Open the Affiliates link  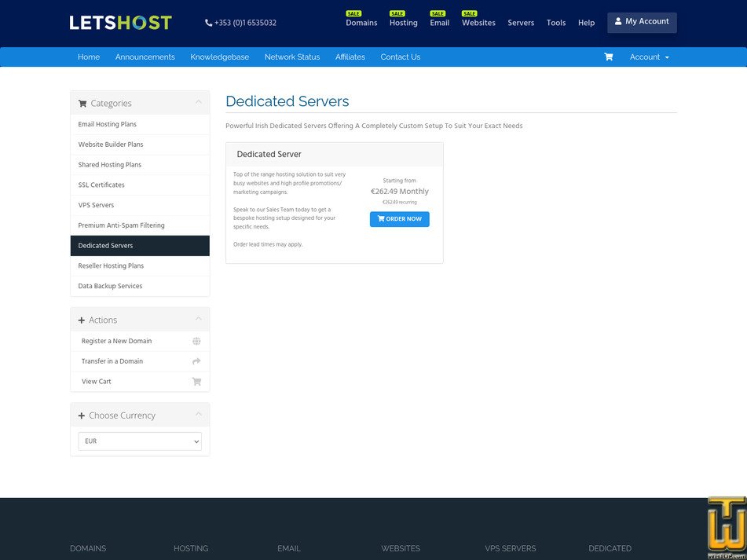click(x=350, y=57)
